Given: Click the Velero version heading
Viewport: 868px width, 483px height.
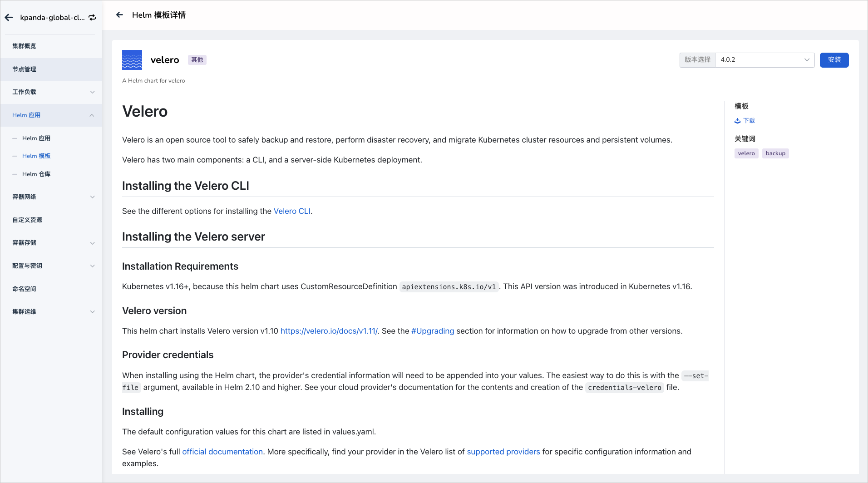Looking at the screenshot, I should [x=154, y=311].
